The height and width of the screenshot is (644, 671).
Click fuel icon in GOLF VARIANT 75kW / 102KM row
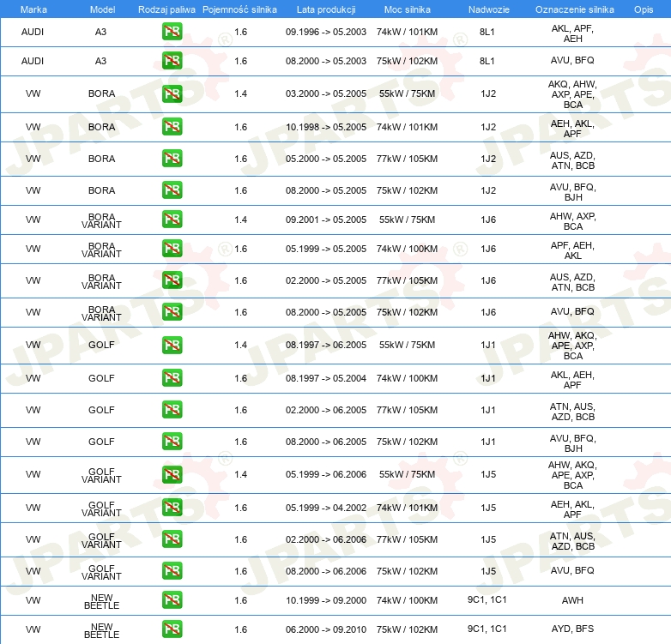click(x=172, y=571)
